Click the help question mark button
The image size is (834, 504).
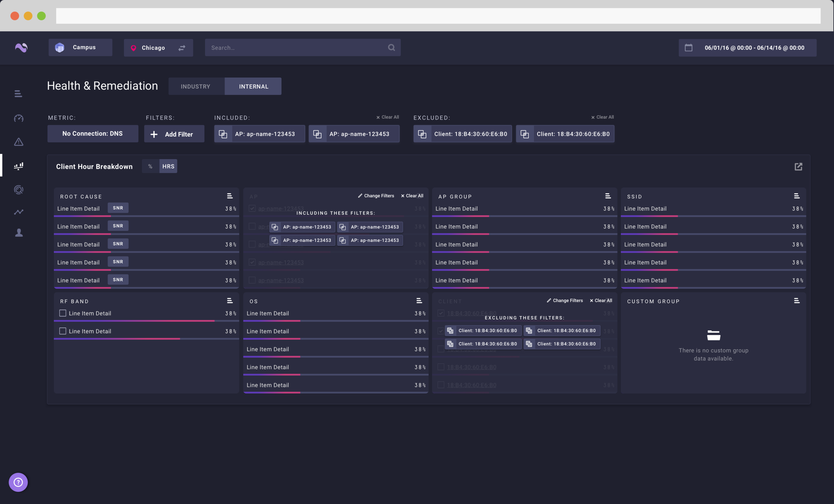point(18,482)
